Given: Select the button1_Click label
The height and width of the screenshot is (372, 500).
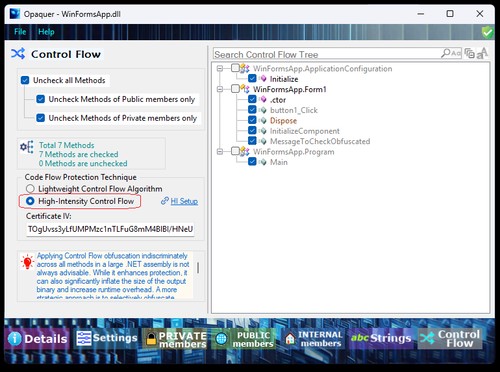Looking at the screenshot, I should coord(294,110).
